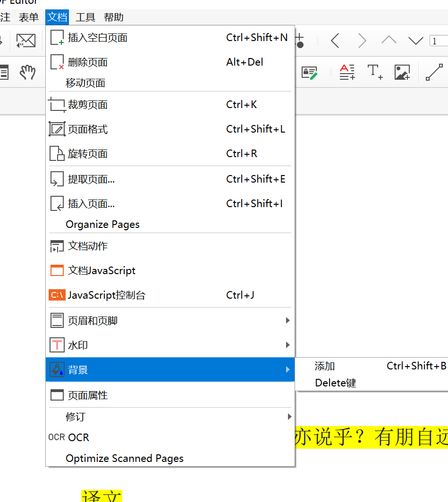Click the crop page icon
The height and width of the screenshot is (502, 448).
(x=57, y=105)
